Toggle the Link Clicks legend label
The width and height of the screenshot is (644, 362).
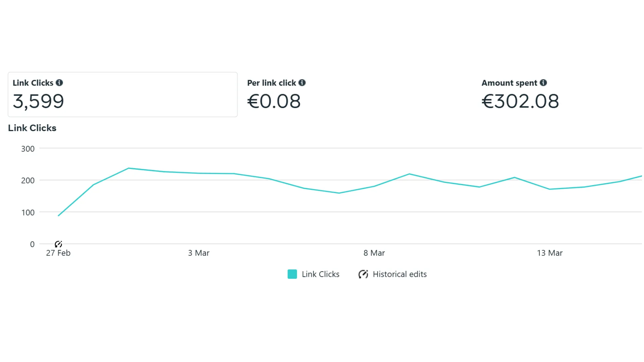(x=320, y=274)
